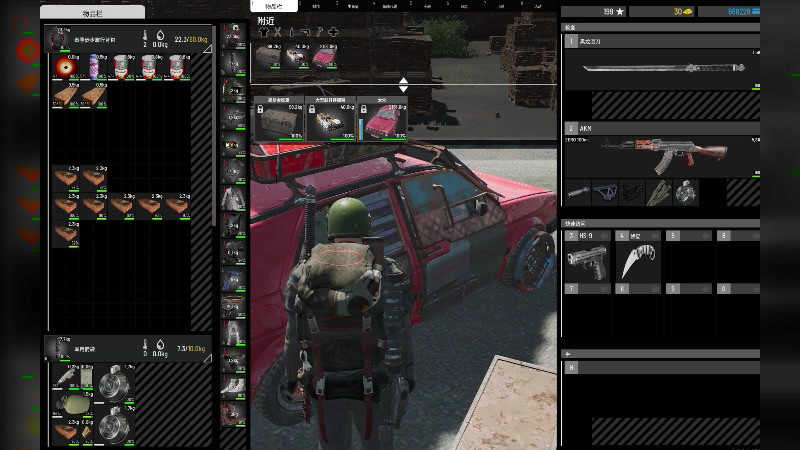Image resolution: width=800 pixels, height=450 pixels.
Task: Click the top drum magazine in lower container
Action: click(115, 383)
